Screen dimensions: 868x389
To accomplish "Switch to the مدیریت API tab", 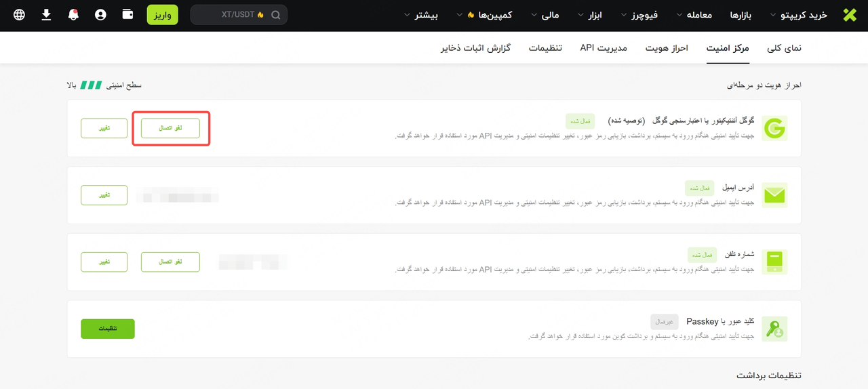I will point(604,48).
